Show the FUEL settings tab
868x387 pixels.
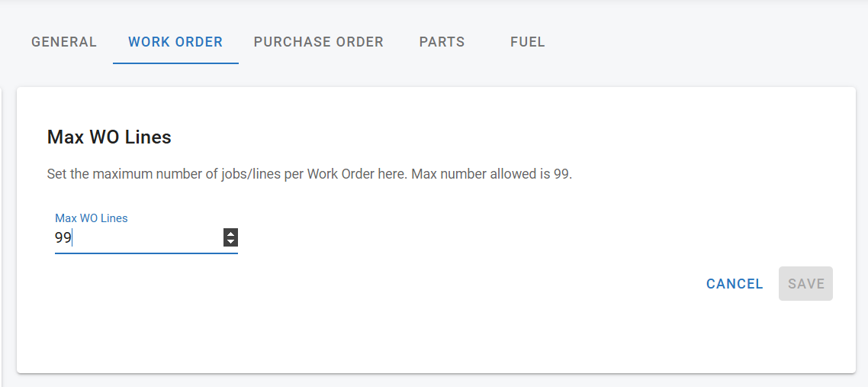coord(528,42)
